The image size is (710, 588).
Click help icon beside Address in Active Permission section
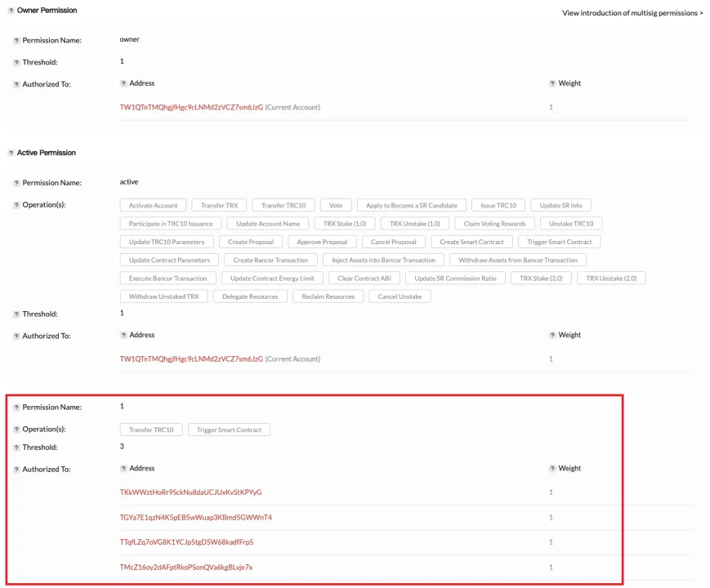tap(123, 335)
